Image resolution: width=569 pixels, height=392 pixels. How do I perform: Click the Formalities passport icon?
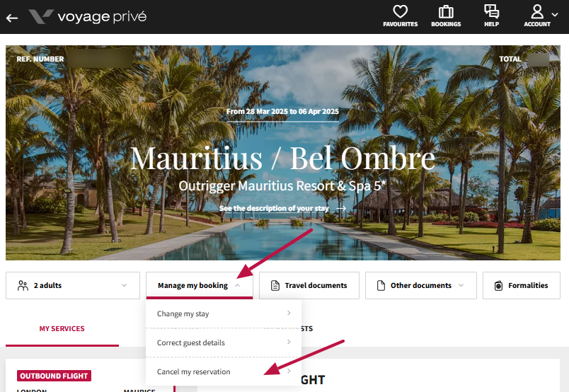(499, 286)
